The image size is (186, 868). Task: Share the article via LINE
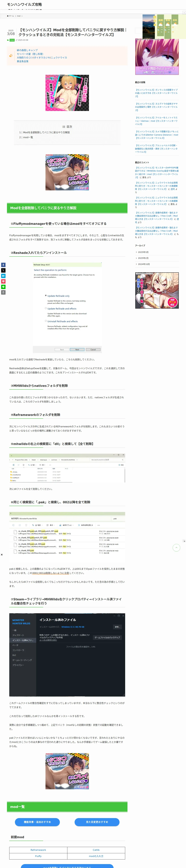point(3,287)
